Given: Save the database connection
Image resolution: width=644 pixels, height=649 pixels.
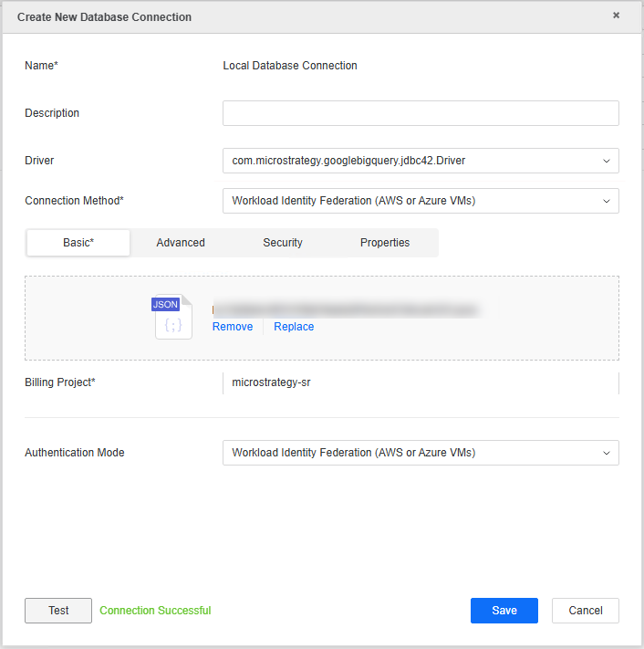Looking at the screenshot, I should point(504,611).
